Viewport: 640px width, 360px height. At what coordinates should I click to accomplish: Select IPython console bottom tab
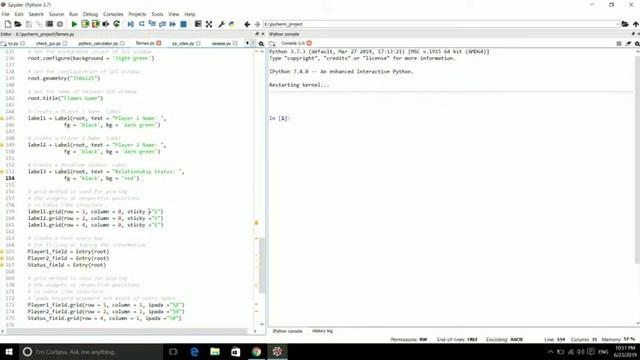287,331
